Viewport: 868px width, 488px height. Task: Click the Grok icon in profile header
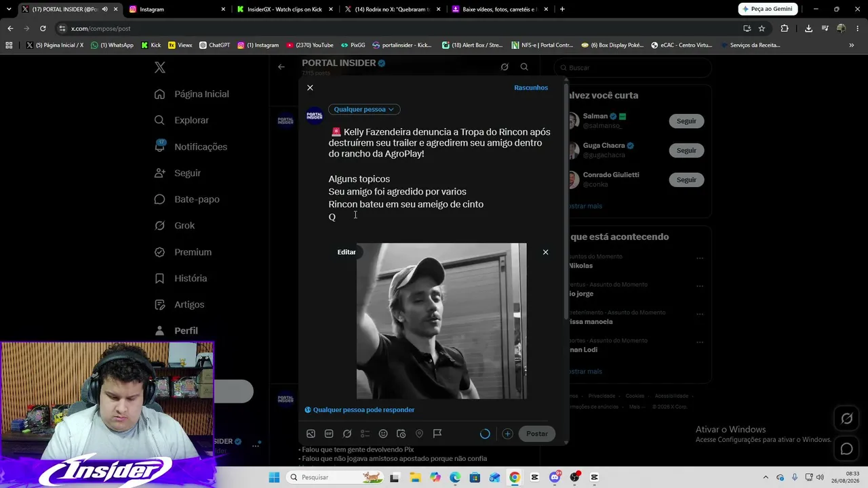(505, 67)
